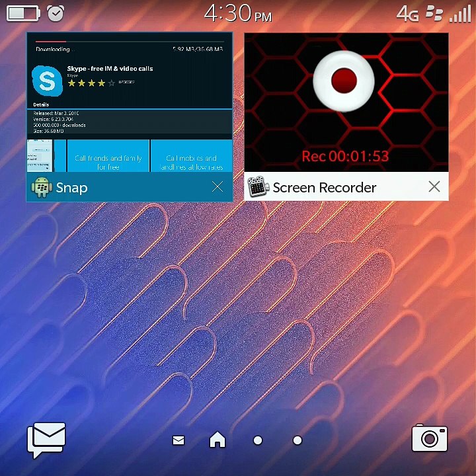Tap the Snap Android robot icon
This screenshot has width=476, height=476.
pos(41,187)
